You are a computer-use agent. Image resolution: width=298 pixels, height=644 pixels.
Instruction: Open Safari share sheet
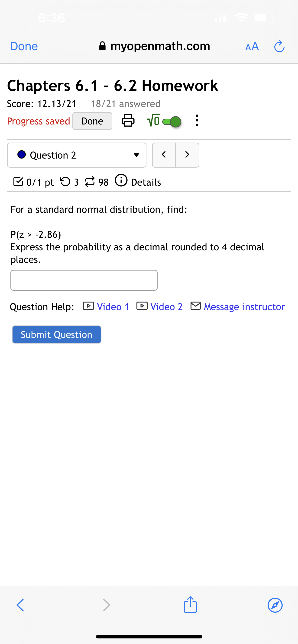[190, 605]
